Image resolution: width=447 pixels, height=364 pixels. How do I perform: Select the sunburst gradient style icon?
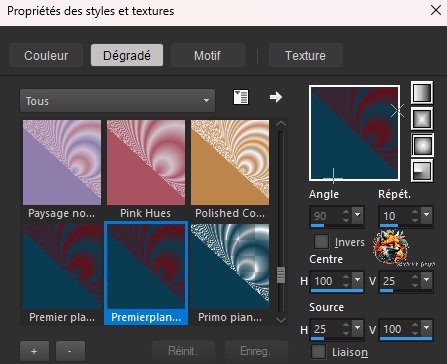click(422, 145)
